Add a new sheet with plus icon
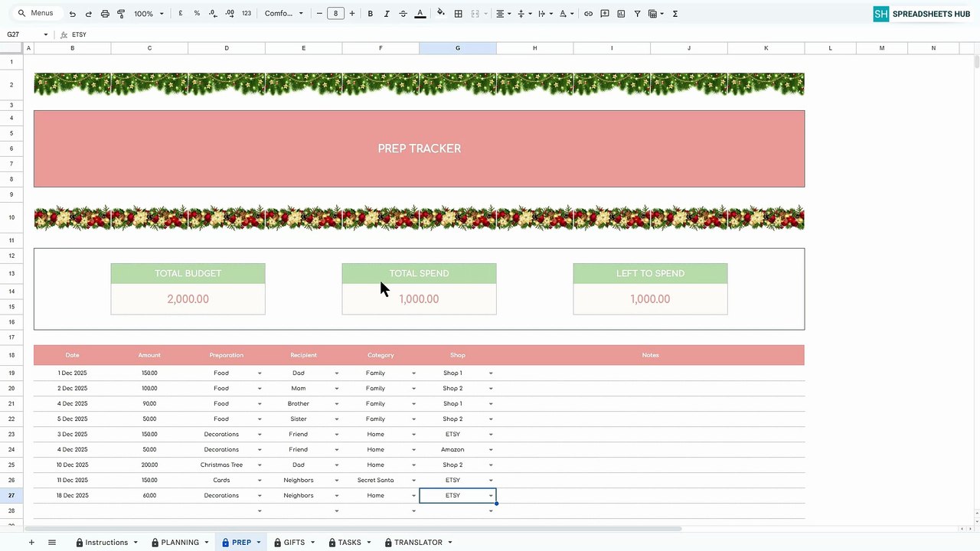This screenshot has height=551, width=980. 31,543
